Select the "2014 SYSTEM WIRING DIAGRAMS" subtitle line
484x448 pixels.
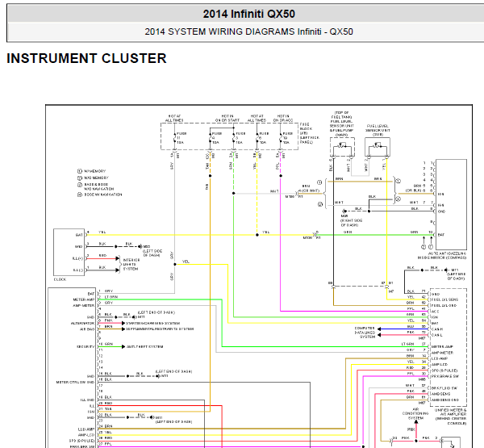[248, 31]
